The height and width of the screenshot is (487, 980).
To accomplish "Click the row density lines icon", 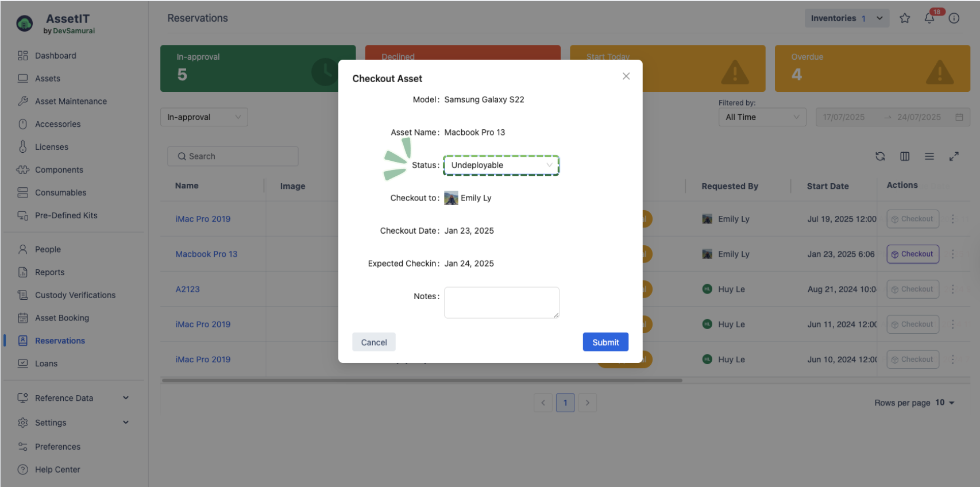I will coord(929,156).
